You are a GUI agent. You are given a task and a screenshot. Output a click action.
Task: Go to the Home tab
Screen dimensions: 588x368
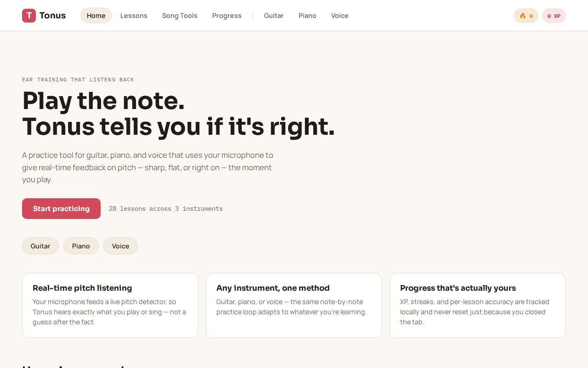(x=96, y=16)
